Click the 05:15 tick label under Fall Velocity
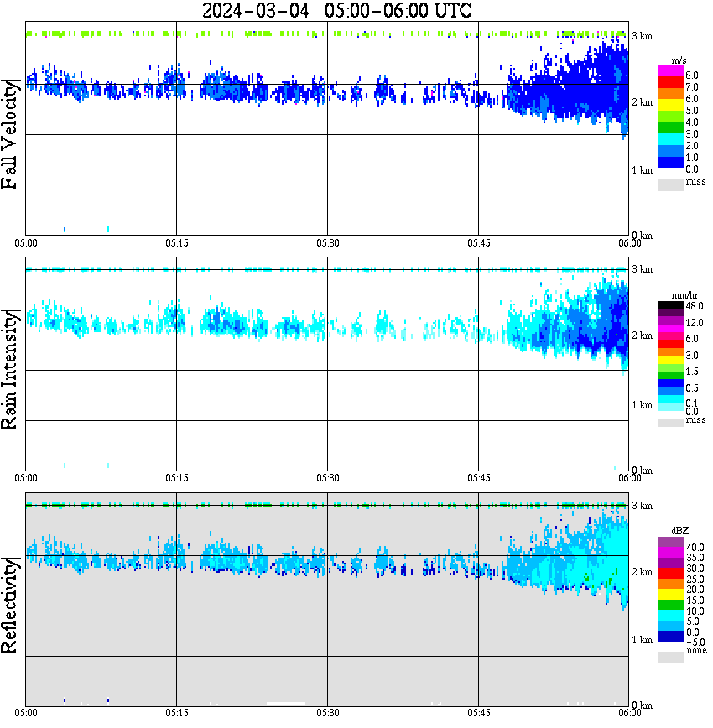Viewport: 713px width, 728px height. point(177,243)
